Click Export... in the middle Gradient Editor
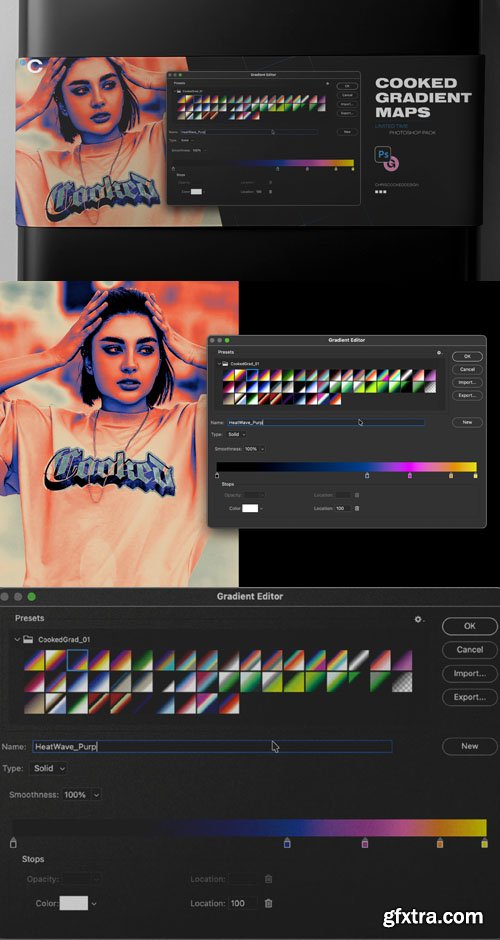500x940 pixels. point(467,396)
